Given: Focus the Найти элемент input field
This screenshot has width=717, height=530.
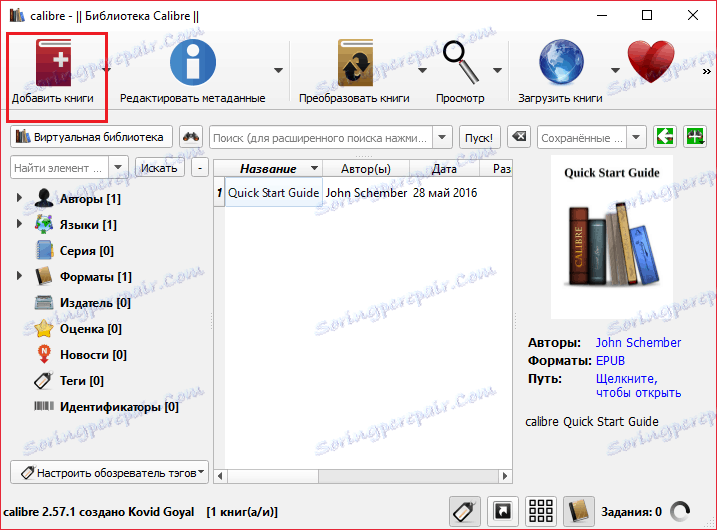Looking at the screenshot, I should pos(59,167).
